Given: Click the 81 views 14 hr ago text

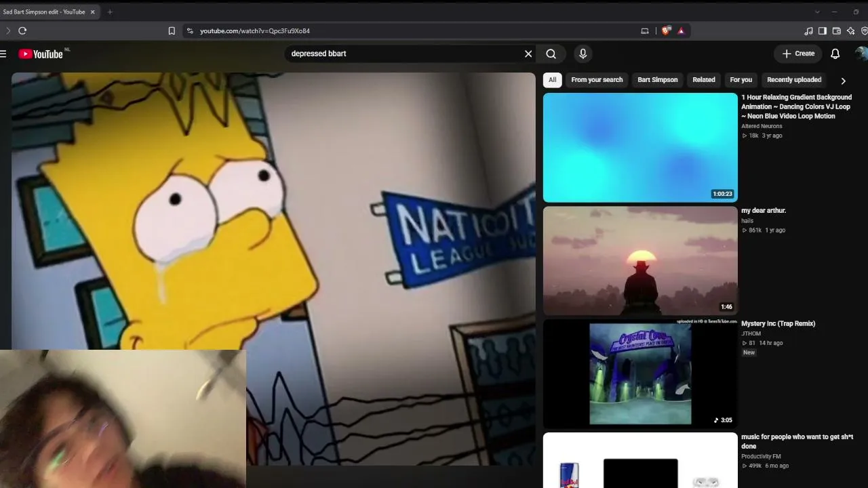Looking at the screenshot, I should point(762,343).
